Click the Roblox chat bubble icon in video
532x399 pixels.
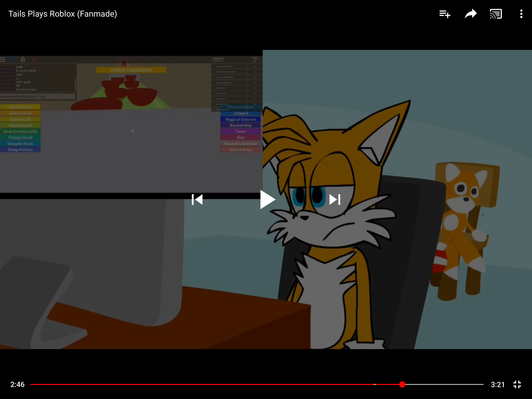(x=13, y=59)
